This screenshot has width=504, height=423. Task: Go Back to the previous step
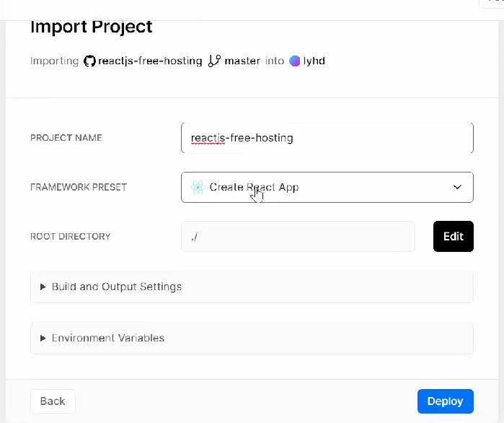point(53,401)
